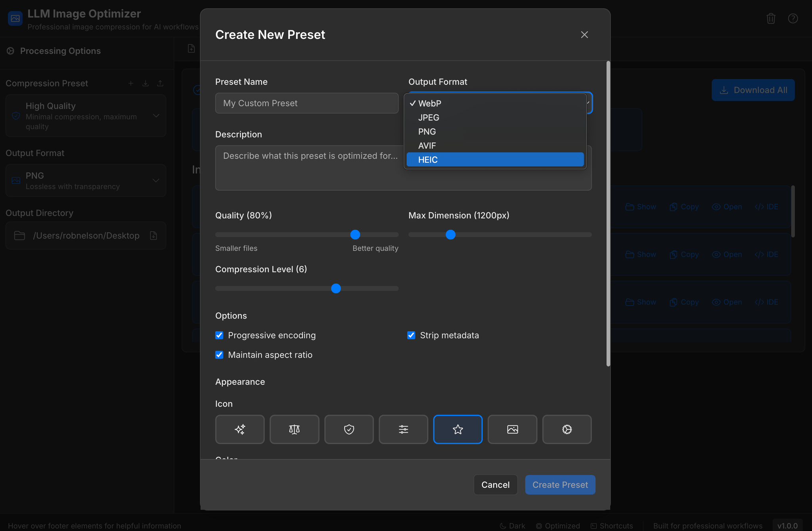Click Cancel button
The height and width of the screenshot is (531, 812).
495,485
